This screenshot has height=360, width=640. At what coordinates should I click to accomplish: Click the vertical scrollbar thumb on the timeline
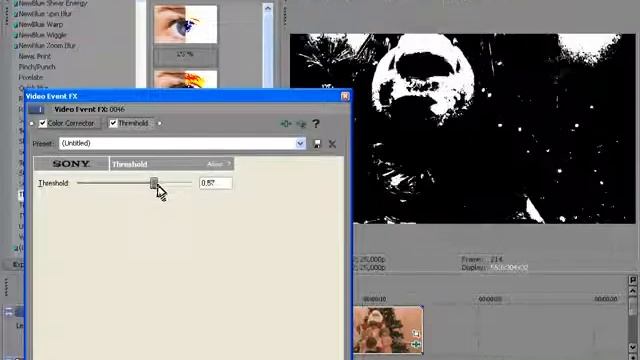pyautogui.click(x=633, y=306)
